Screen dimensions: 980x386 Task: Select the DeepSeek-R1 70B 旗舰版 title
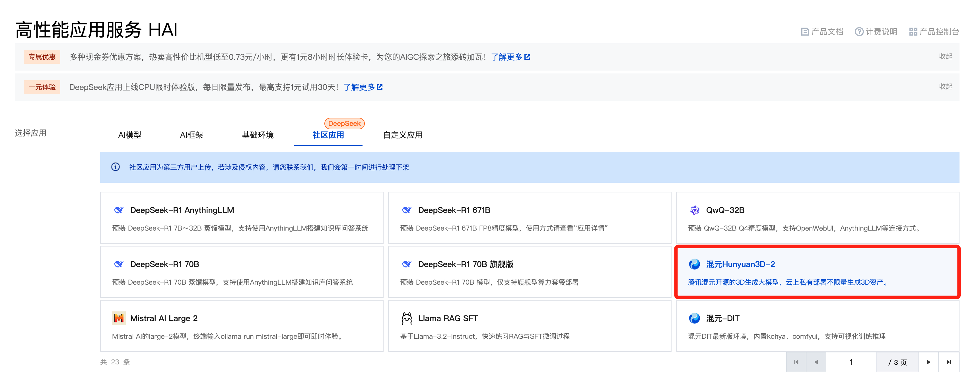click(466, 264)
